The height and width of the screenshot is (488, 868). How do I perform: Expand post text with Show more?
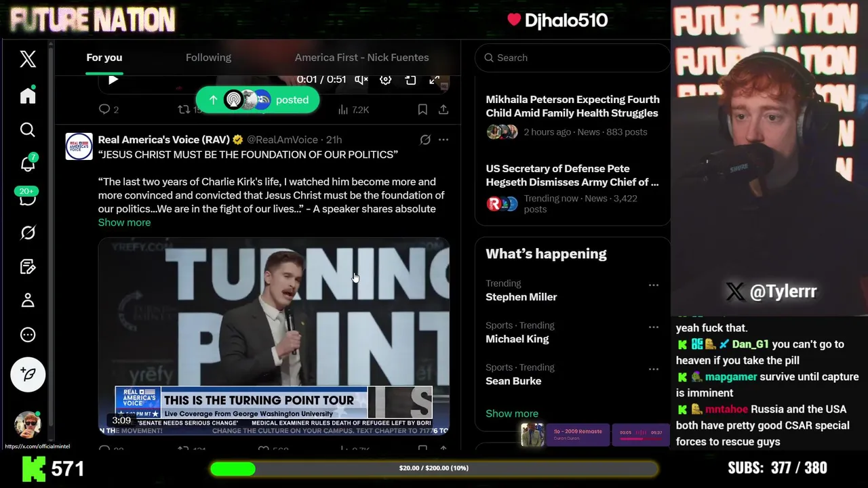[124, 222]
